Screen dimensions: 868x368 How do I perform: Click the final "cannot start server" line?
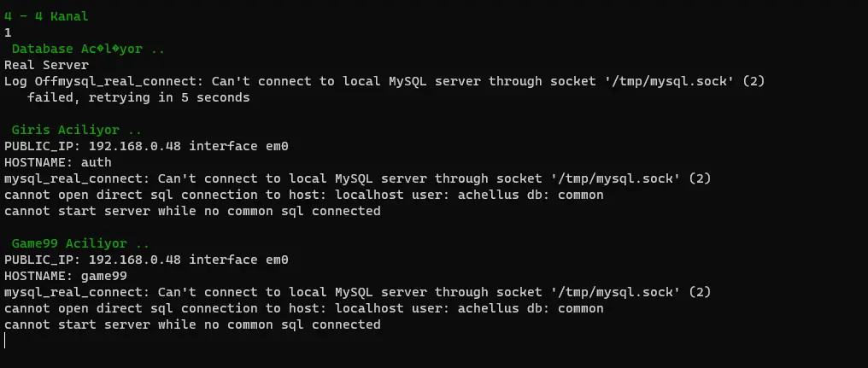pyautogui.click(x=192, y=324)
